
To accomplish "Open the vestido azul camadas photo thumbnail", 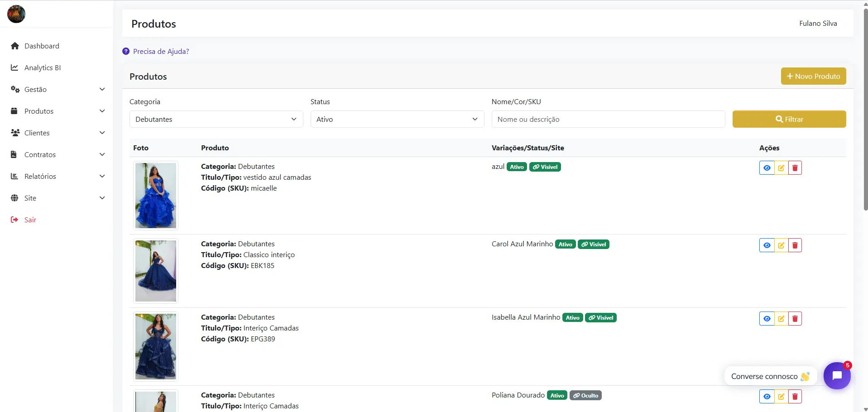I will (x=156, y=196).
